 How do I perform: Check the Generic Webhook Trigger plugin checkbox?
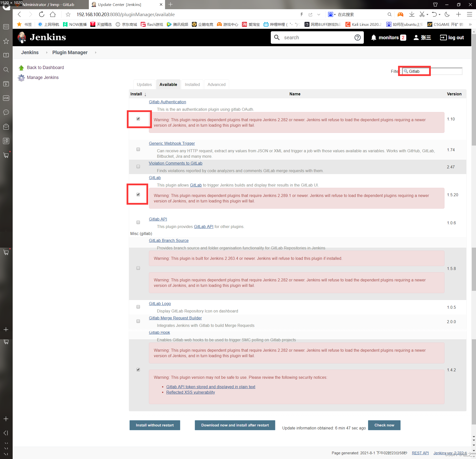(138, 149)
